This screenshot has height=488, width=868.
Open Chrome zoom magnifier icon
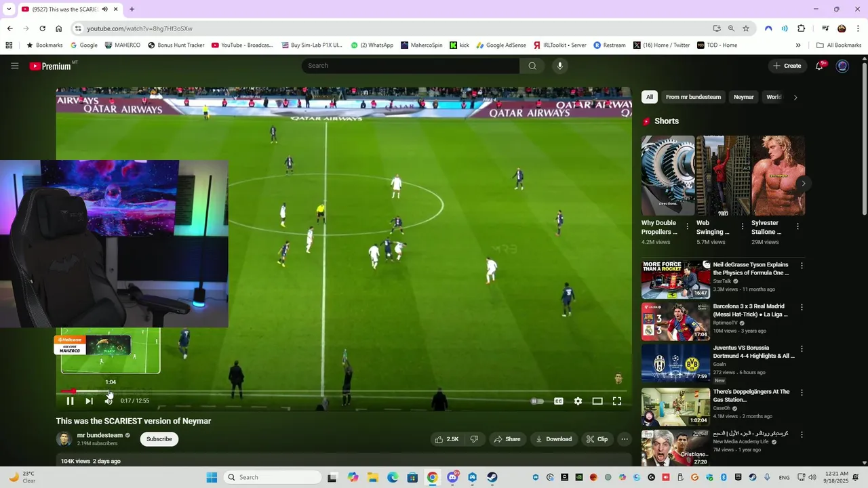pos(731,28)
